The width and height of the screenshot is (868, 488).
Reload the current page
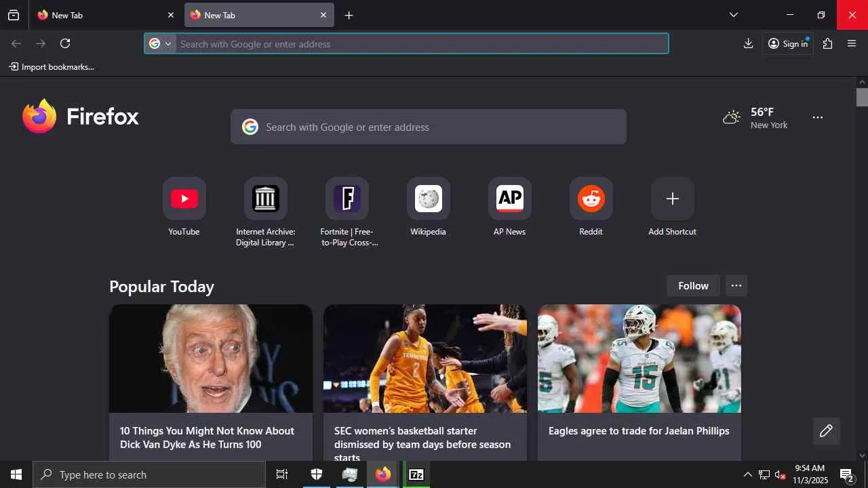65,43
